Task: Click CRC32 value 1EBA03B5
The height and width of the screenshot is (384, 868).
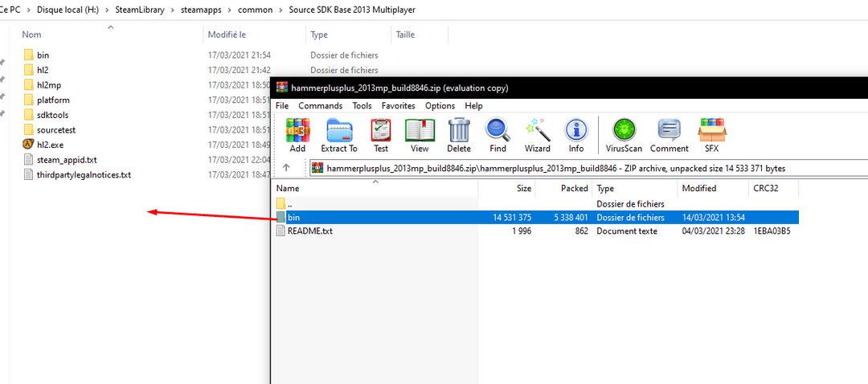Action: pos(772,231)
